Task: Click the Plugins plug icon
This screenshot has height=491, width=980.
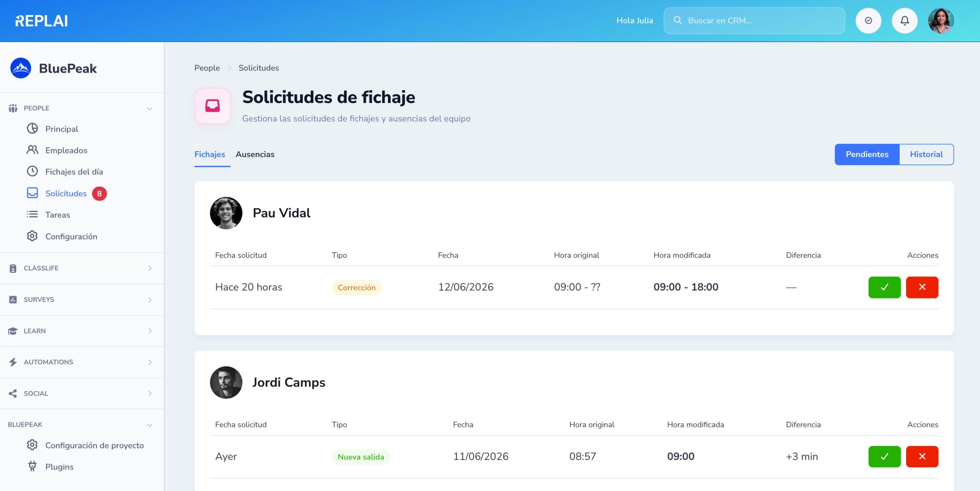Action: tap(32, 467)
